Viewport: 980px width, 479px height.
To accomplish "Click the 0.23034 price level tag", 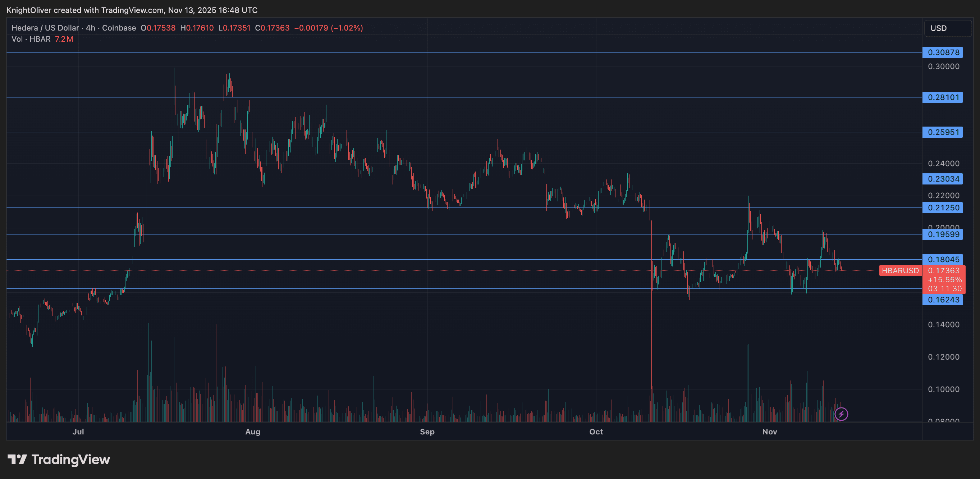I will (943, 179).
